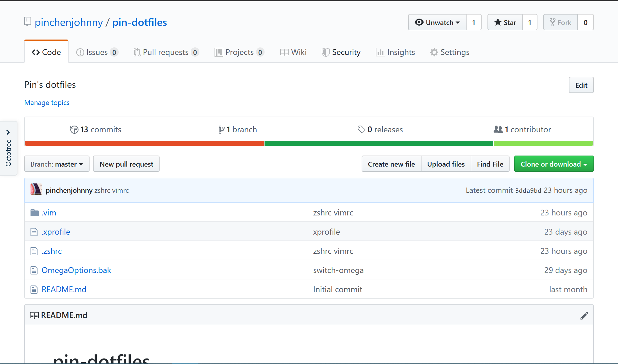
Task: Click the Code angle brackets icon
Action: click(x=36, y=52)
